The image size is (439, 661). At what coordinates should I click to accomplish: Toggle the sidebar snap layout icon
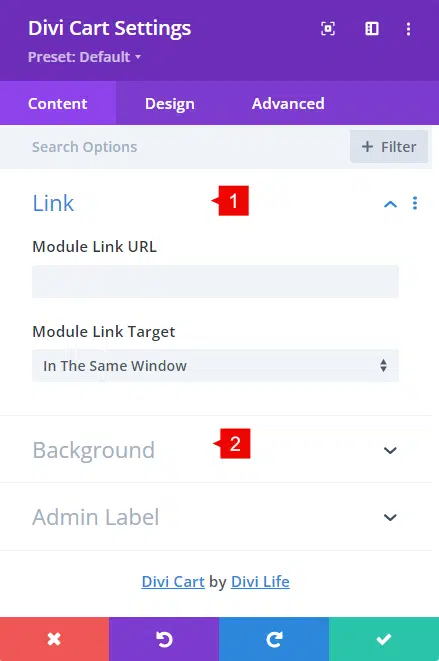(372, 29)
